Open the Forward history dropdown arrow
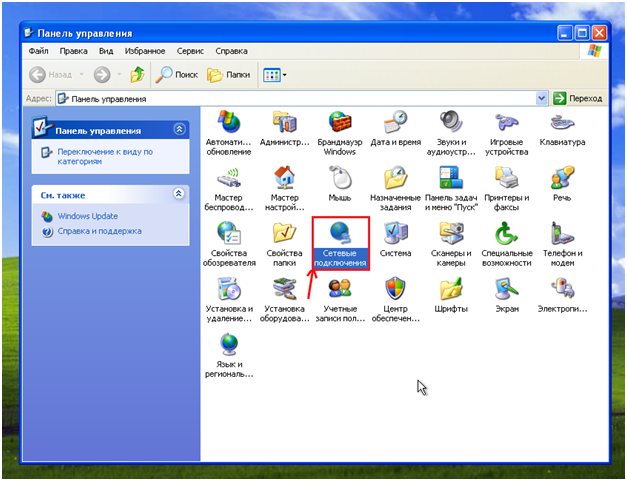This screenshot has height=481, width=627. coord(119,74)
